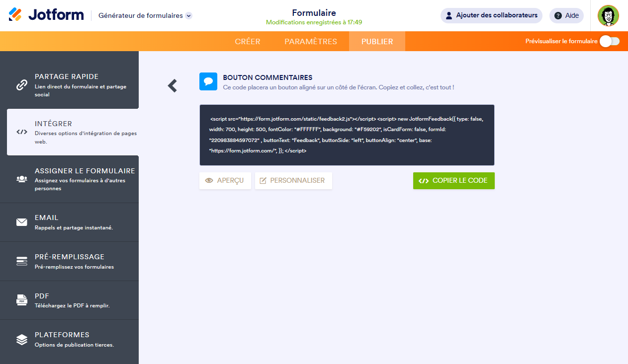Click COPIER LE CODE button
This screenshot has width=628, height=364.
tap(454, 181)
